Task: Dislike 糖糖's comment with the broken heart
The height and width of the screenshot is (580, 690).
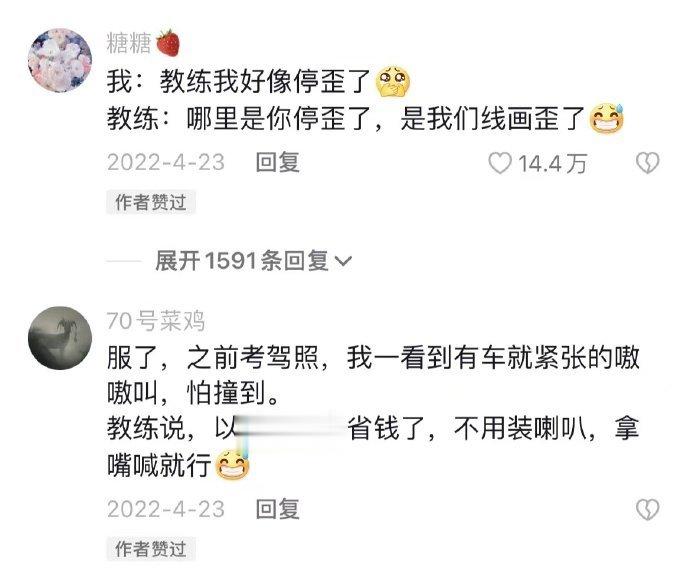Action: 647,163
